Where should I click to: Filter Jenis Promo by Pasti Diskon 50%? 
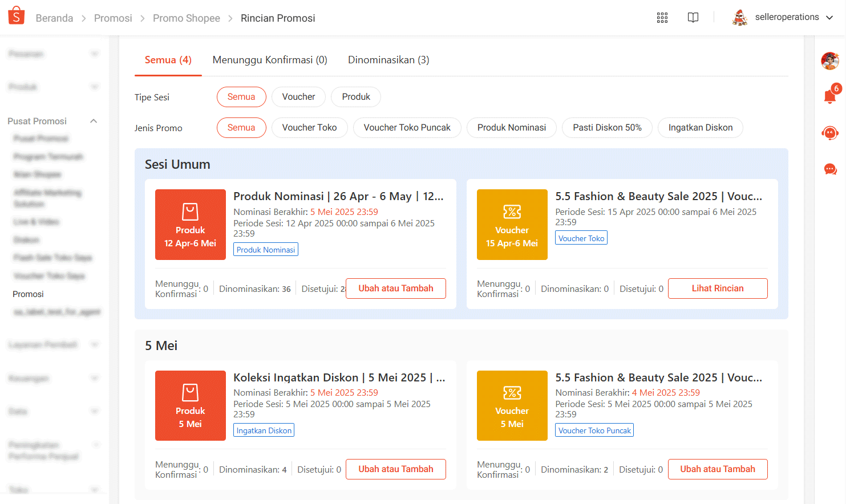(x=607, y=128)
